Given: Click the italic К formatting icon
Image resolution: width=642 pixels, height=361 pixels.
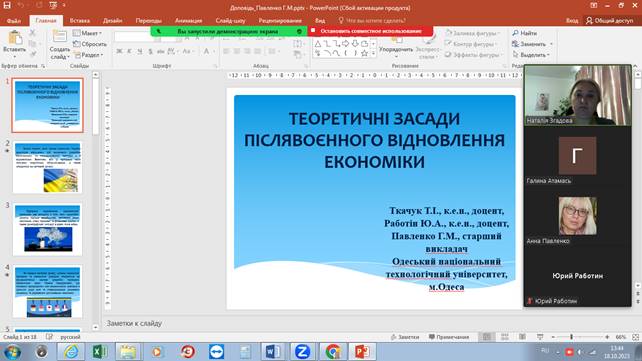Looking at the screenshot, I should click(x=129, y=51).
